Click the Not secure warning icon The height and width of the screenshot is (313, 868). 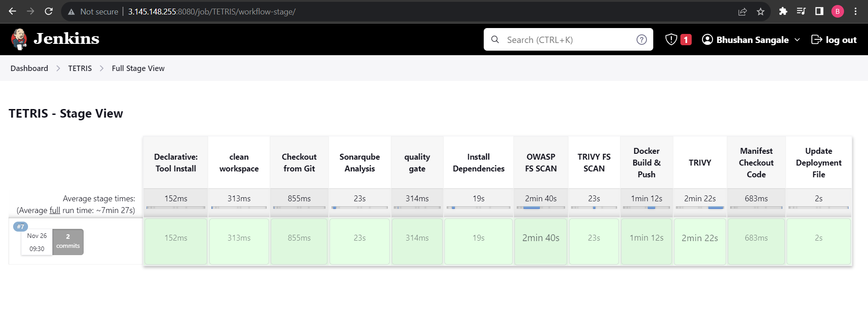71,12
